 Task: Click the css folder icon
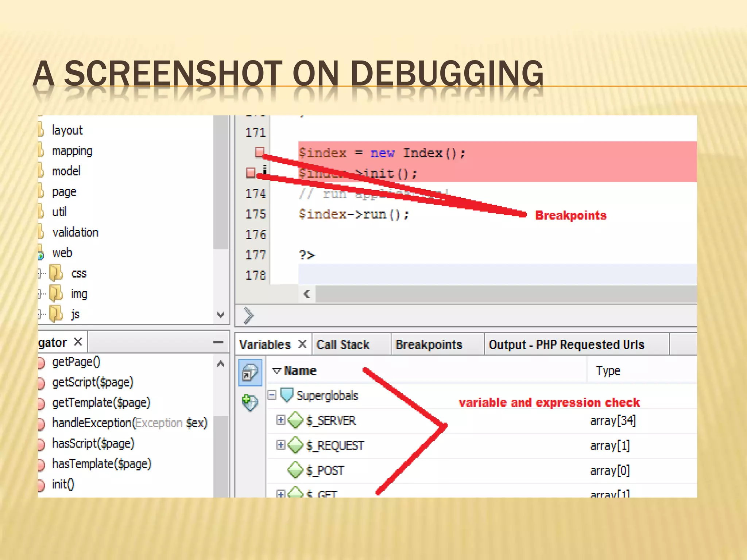coord(56,273)
